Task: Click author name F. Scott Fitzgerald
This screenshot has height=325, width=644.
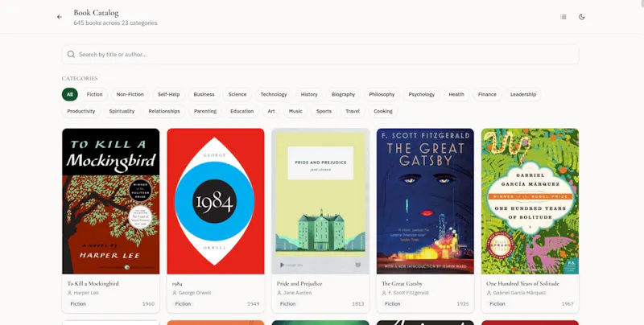Action: tap(408, 293)
